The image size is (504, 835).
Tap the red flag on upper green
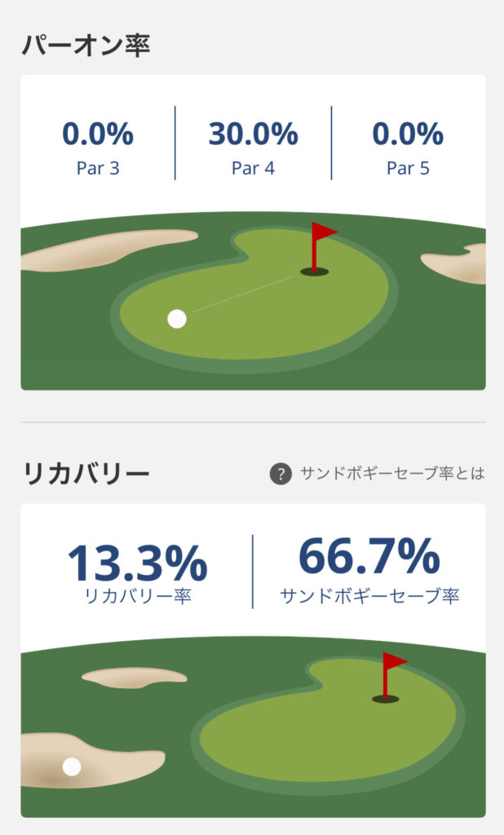pos(322,235)
